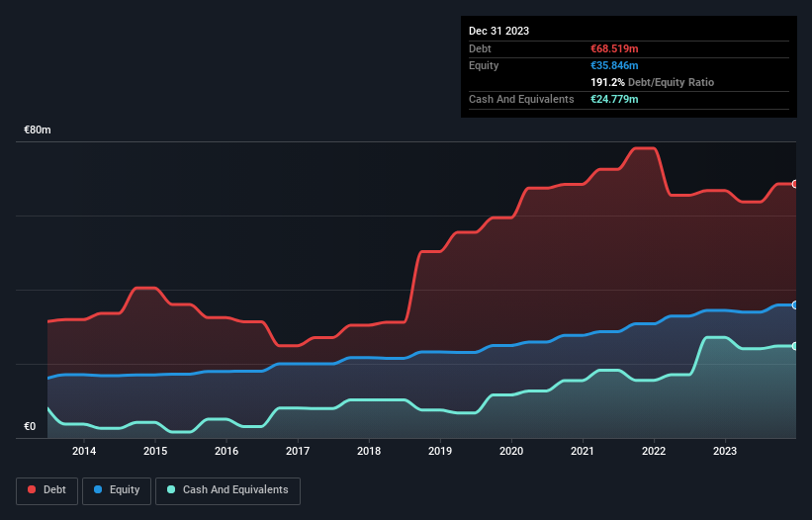
Task: Click the blue Equity endpoint marker
Action: tap(795, 305)
